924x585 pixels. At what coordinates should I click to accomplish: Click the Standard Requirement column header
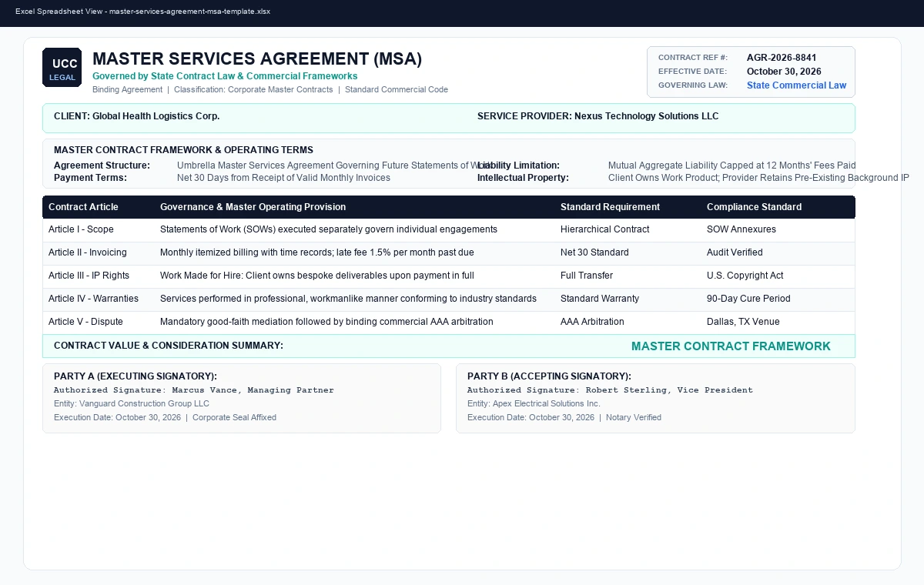tap(610, 207)
